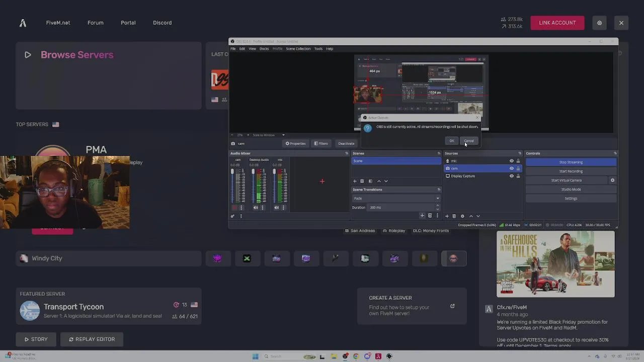The height and width of the screenshot is (362, 644).
Task: Click the Deactivate button in OBS
Action: (346, 143)
